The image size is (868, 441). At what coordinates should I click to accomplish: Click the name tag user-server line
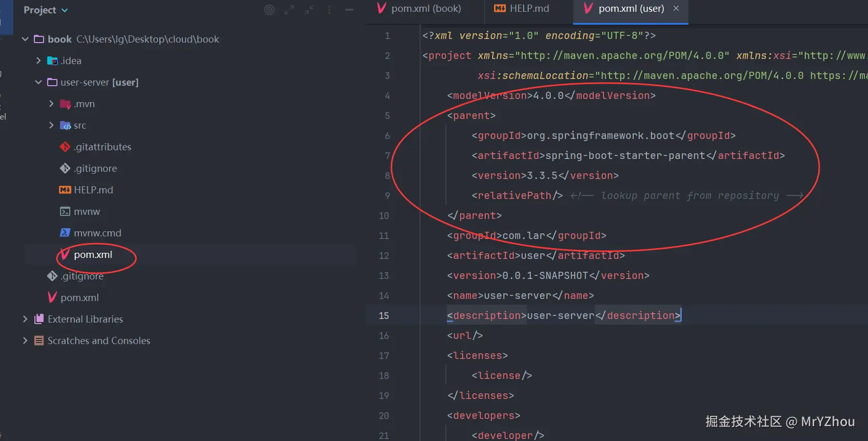click(x=521, y=295)
